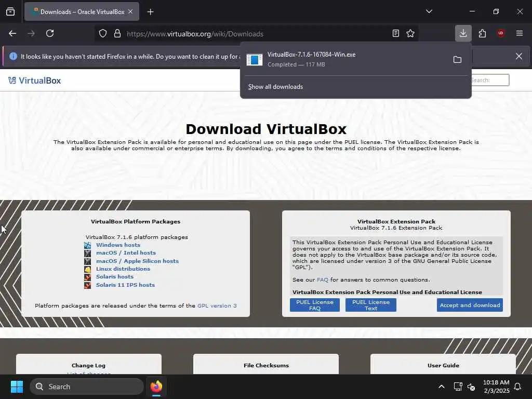Expand the list all tabs chevron
Screen dimensions: 532x399
(x=429, y=11)
